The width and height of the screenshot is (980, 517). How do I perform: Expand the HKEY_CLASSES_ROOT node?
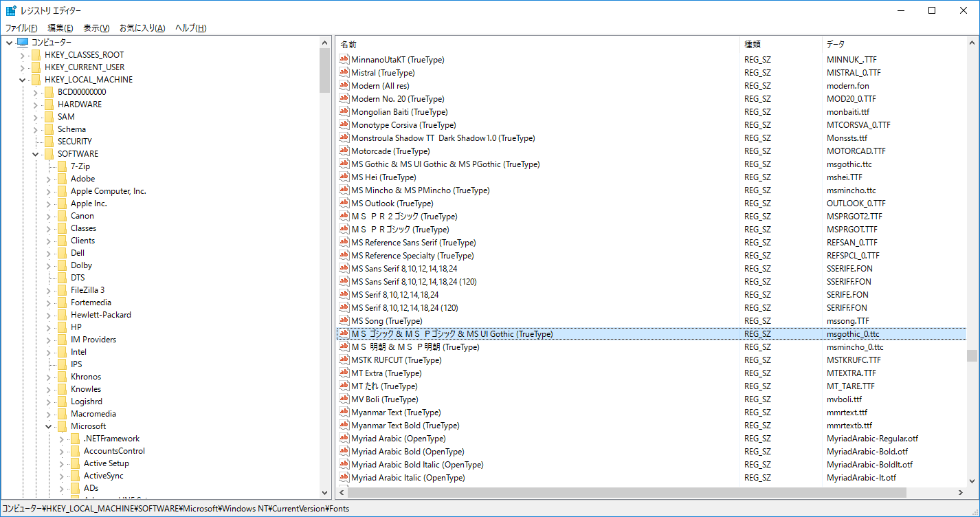click(x=22, y=55)
